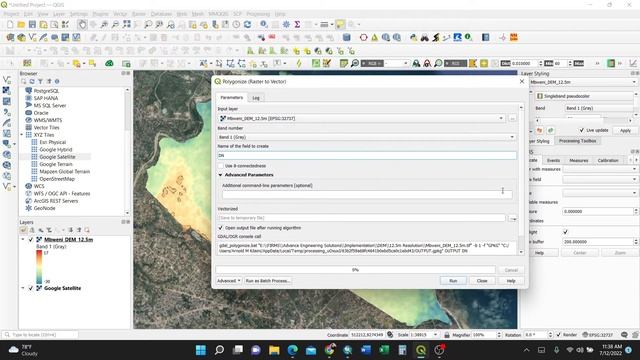The height and width of the screenshot is (360, 640).
Task: Click the Run button
Action: pyautogui.click(x=453, y=281)
